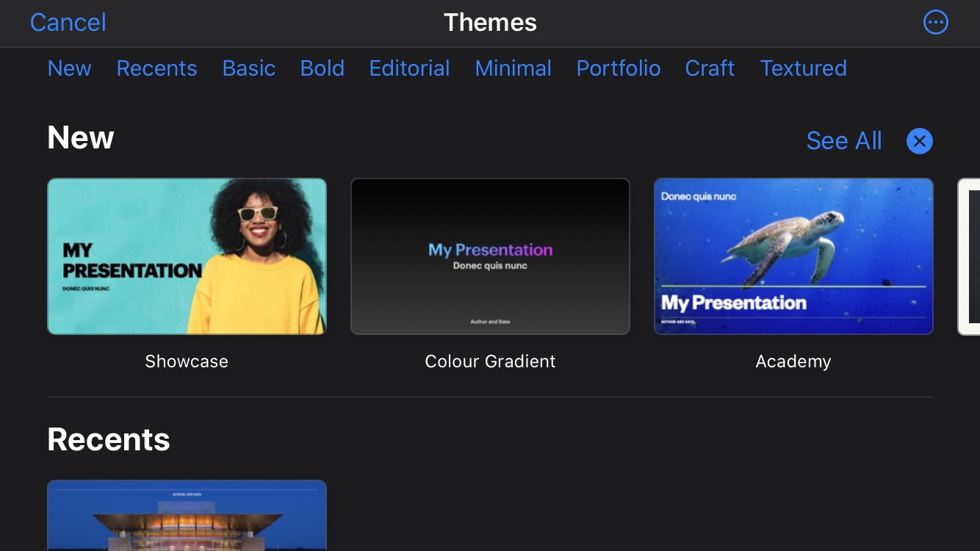Tap the Colour Gradient theme name label
The image size is (980, 551).
490,361
